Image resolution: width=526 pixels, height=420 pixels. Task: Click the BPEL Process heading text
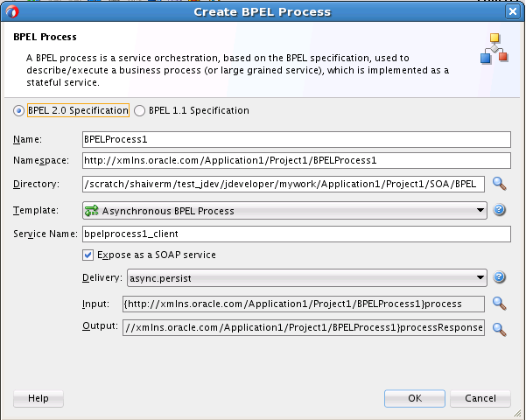click(45, 37)
